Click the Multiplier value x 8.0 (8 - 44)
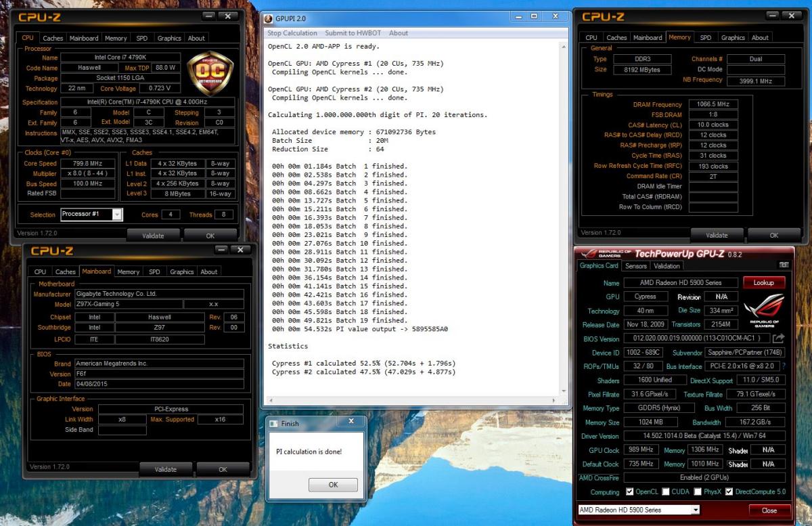812x526 pixels. pyautogui.click(x=89, y=173)
